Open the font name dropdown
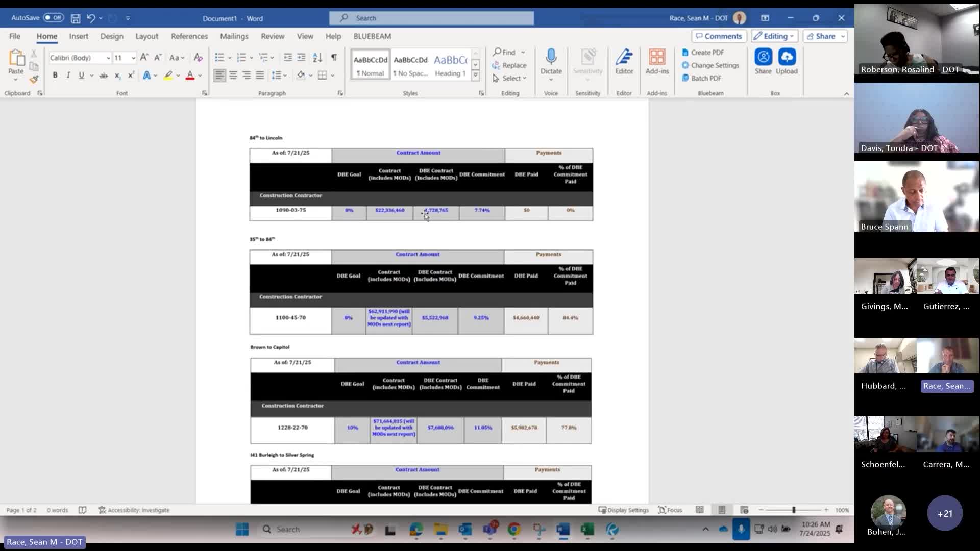Viewport: 980px width, 551px height. (x=108, y=58)
